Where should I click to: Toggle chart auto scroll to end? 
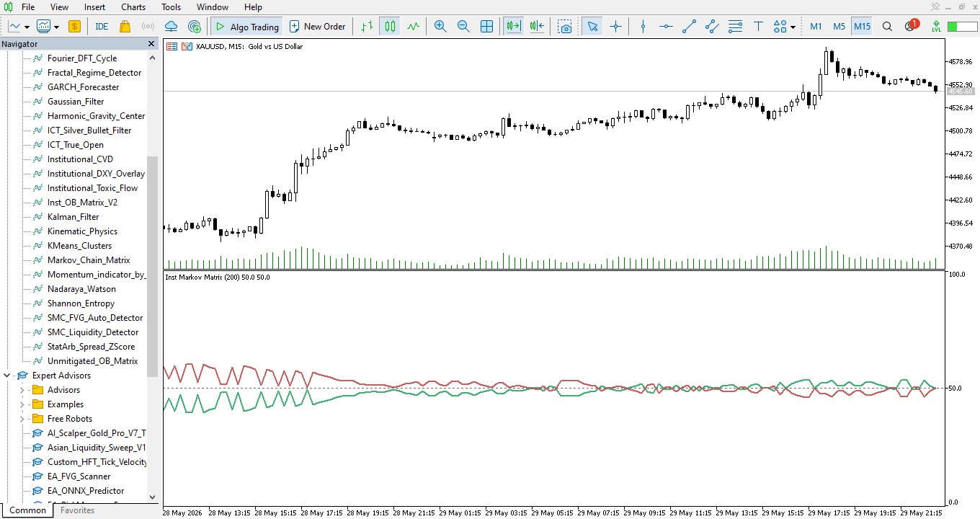pos(513,27)
